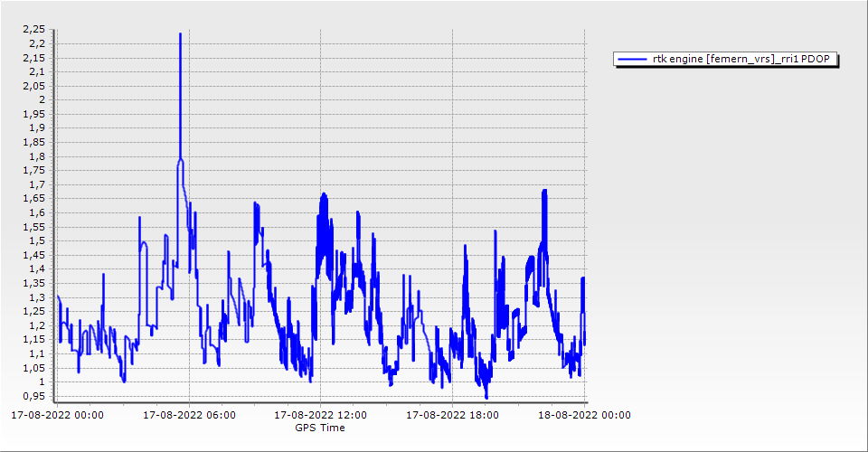Screen dimensions: 868x452
Task: Click the vertical gridline at 18:00 near the top
Action: [x=453, y=54]
